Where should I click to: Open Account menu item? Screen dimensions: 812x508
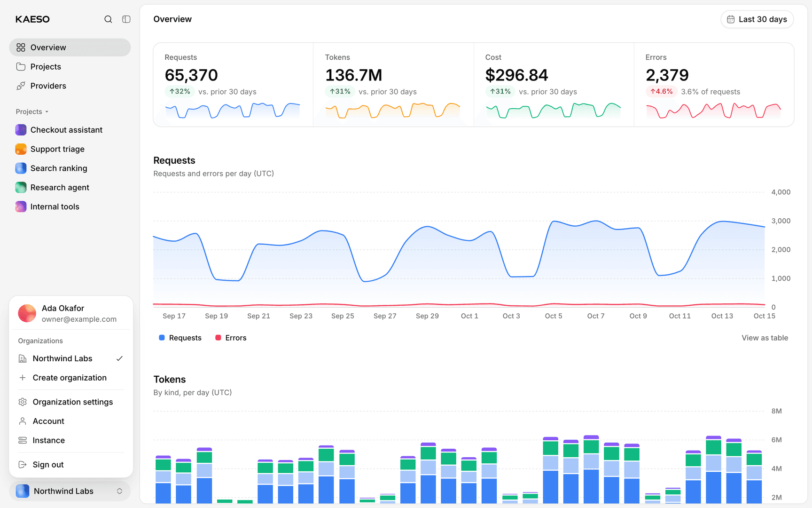coord(71,421)
